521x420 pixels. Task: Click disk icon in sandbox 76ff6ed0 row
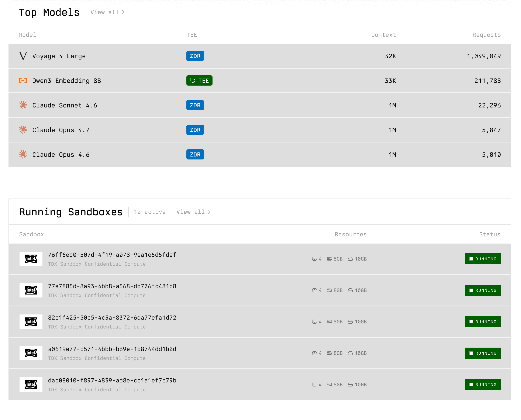coord(350,259)
